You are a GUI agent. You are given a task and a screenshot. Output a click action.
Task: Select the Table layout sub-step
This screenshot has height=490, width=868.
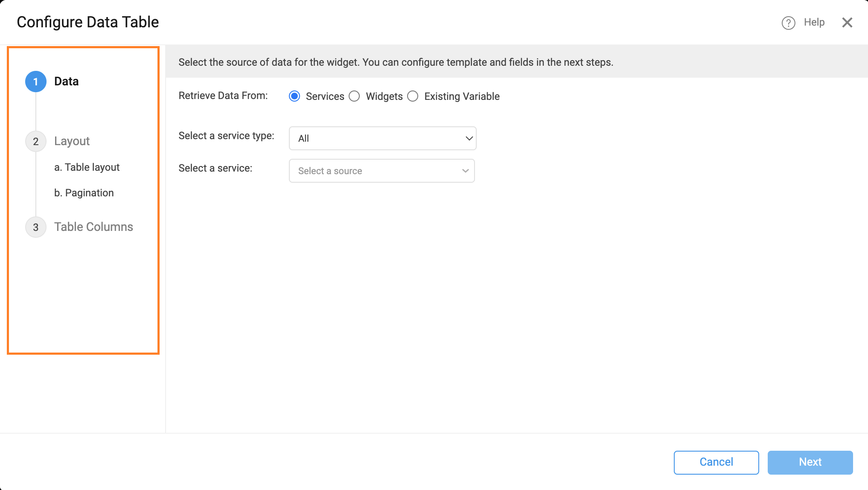tap(87, 167)
